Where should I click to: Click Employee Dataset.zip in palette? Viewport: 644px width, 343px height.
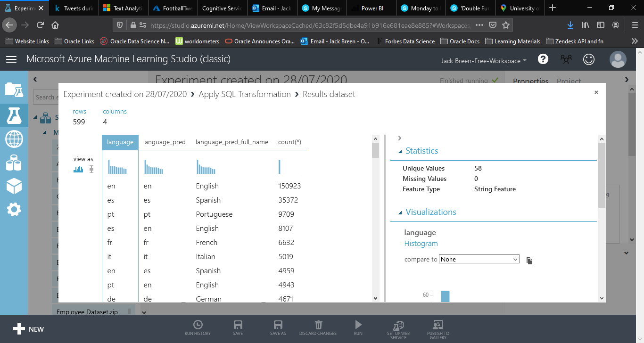point(87,312)
